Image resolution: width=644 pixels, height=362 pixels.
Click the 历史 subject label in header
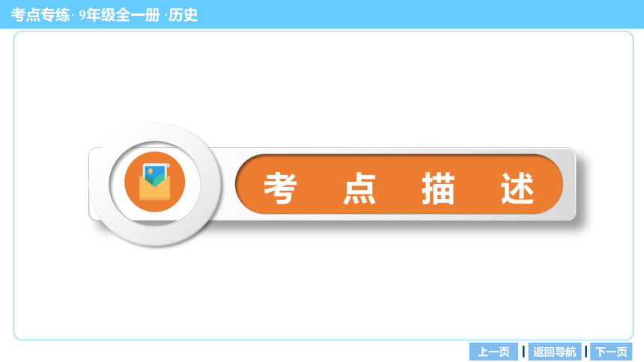(183, 15)
